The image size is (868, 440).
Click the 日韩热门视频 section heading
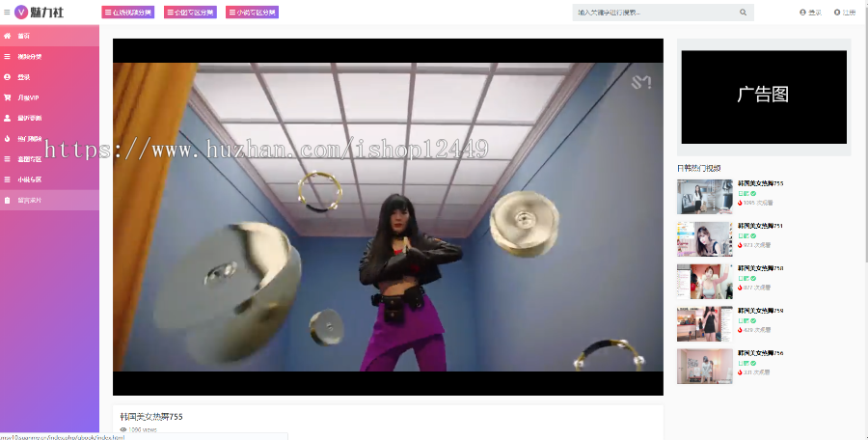point(698,168)
